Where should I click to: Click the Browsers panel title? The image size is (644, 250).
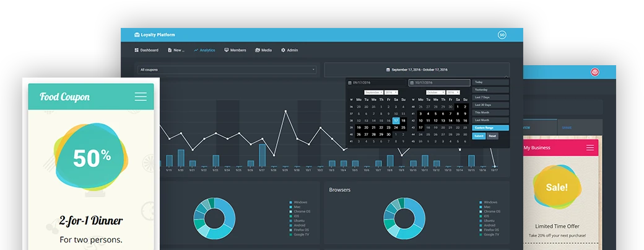click(x=340, y=190)
